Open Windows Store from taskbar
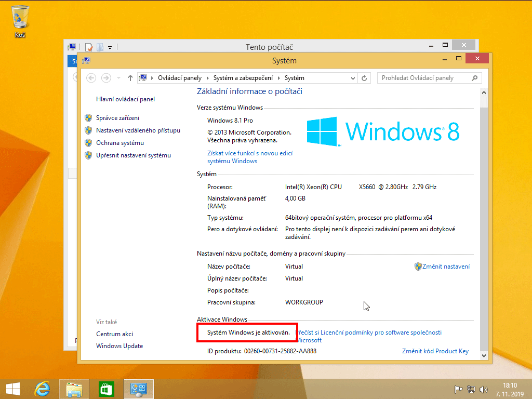The width and height of the screenshot is (532, 399). pyautogui.click(x=106, y=389)
